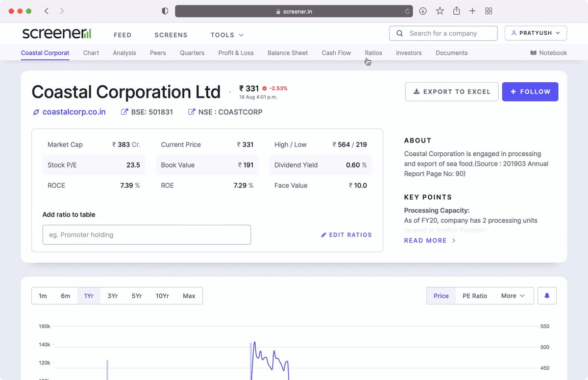This screenshot has width=588, height=380.
Task: Click the ROCE 7.39 % value
Action: (x=130, y=186)
